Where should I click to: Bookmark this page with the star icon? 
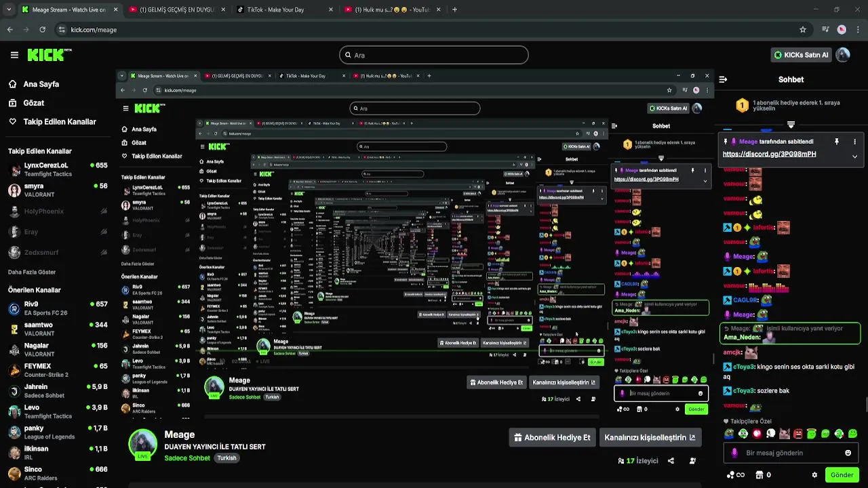click(x=803, y=30)
